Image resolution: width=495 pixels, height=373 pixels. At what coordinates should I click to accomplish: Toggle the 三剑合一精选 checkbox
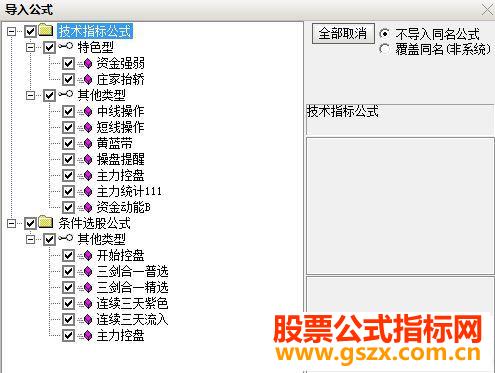pos(68,287)
